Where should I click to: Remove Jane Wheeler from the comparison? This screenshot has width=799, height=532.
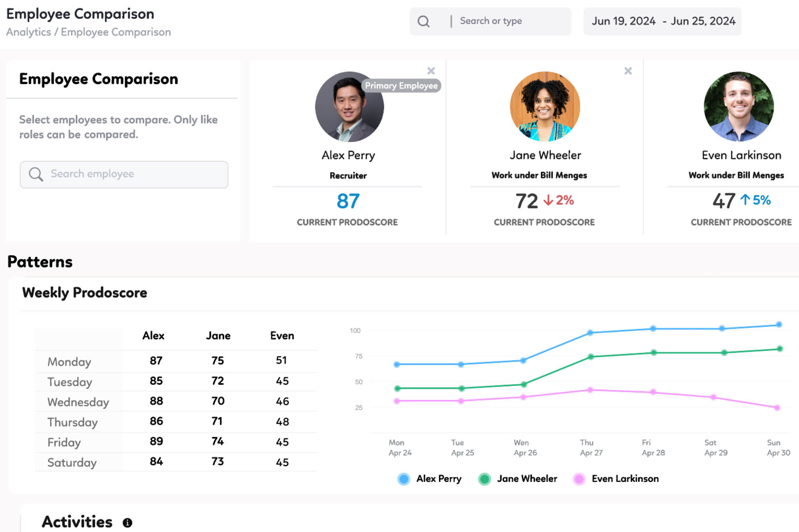[628, 71]
